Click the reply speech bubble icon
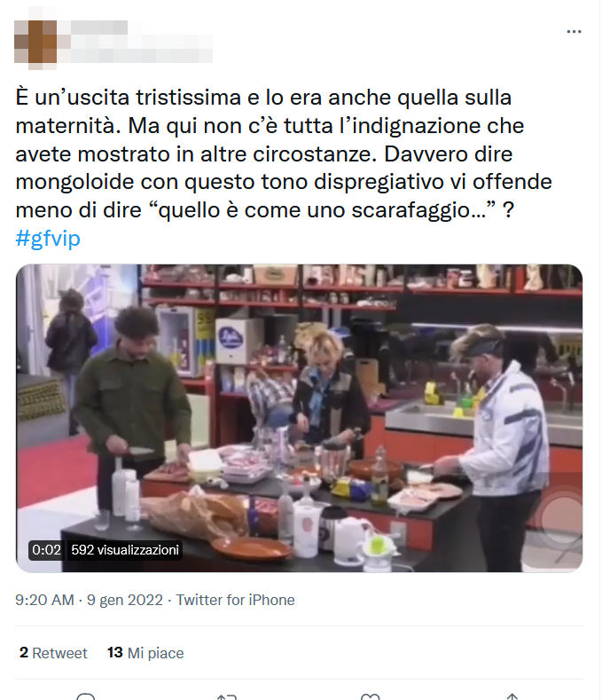The image size is (602, 700). tap(86, 696)
